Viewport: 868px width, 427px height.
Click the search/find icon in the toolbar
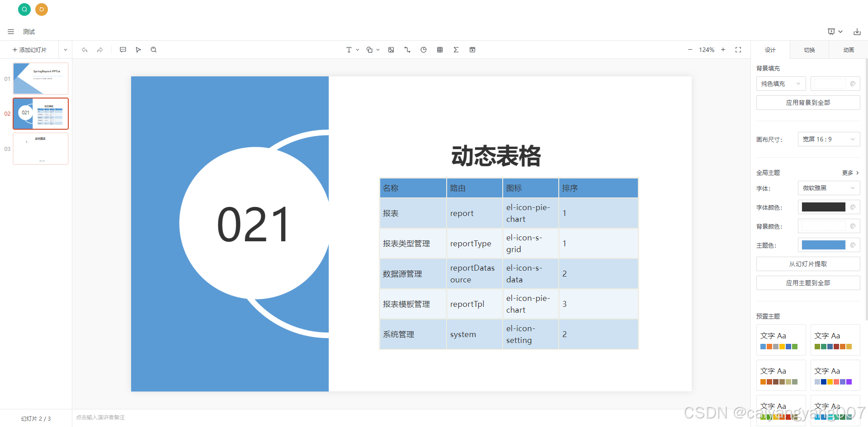click(x=153, y=50)
